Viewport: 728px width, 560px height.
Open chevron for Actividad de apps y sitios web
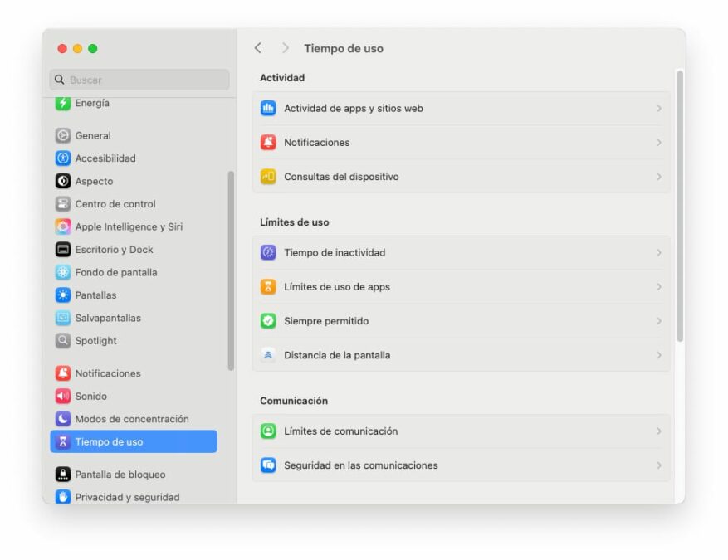[659, 108]
